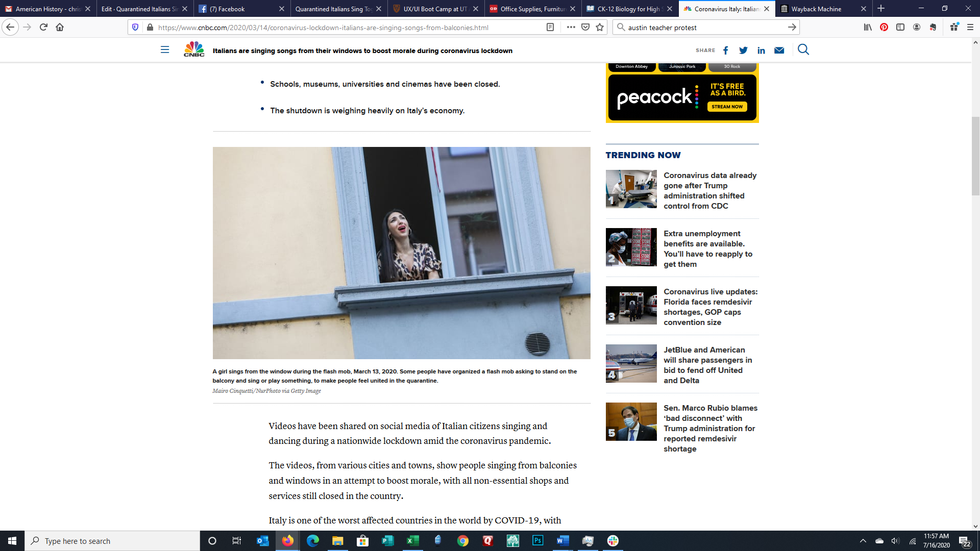Share article by email icon
Image resolution: width=980 pixels, height=551 pixels.
click(779, 50)
